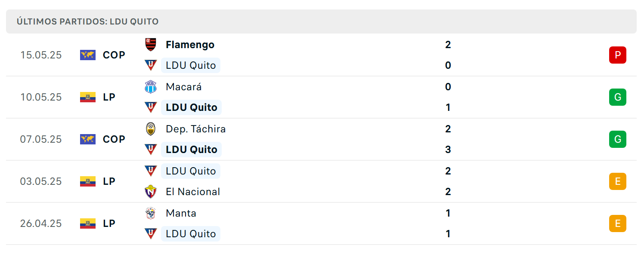The width and height of the screenshot is (644, 254).
Task: Click the Flamengo club crest icon
Action: pyautogui.click(x=151, y=45)
